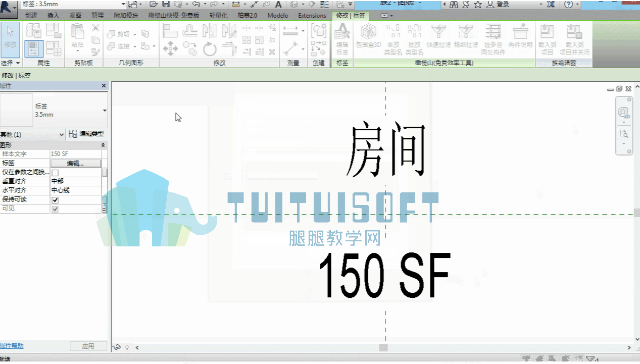This screenshot has height=364, width=640.
Task: Click the horizontal scrollbar thumb in drawing view
Action: coord(383,347)
